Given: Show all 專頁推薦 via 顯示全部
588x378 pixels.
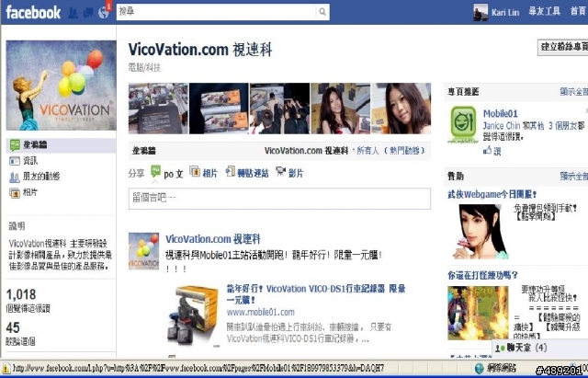Looking at the screenshot, I should pos(573,92).
